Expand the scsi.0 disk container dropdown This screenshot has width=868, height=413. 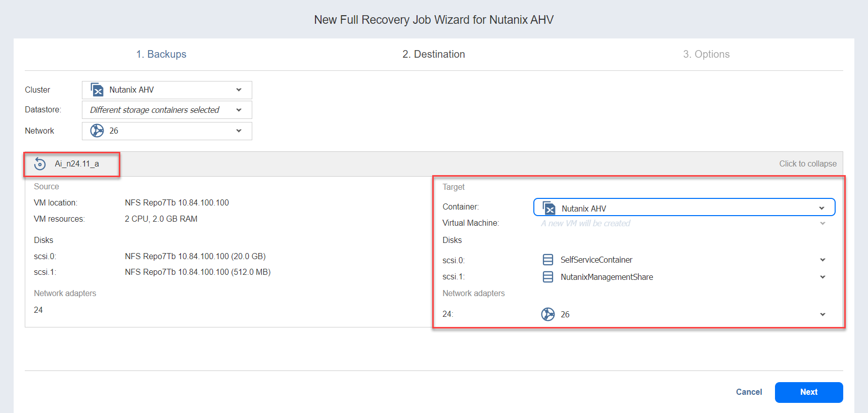click(x=823, y=260)
